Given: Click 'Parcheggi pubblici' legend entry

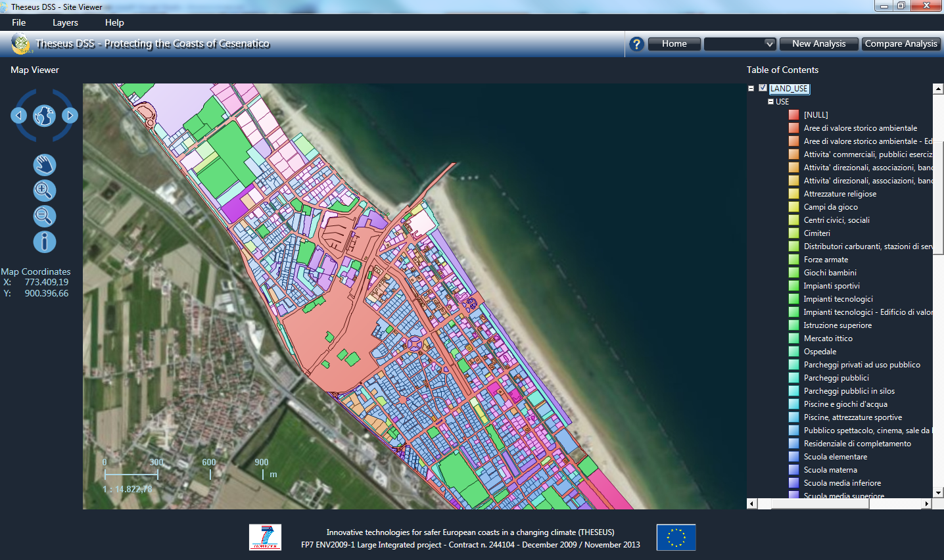Looking at the screenshot, I should tap(836, 378).
